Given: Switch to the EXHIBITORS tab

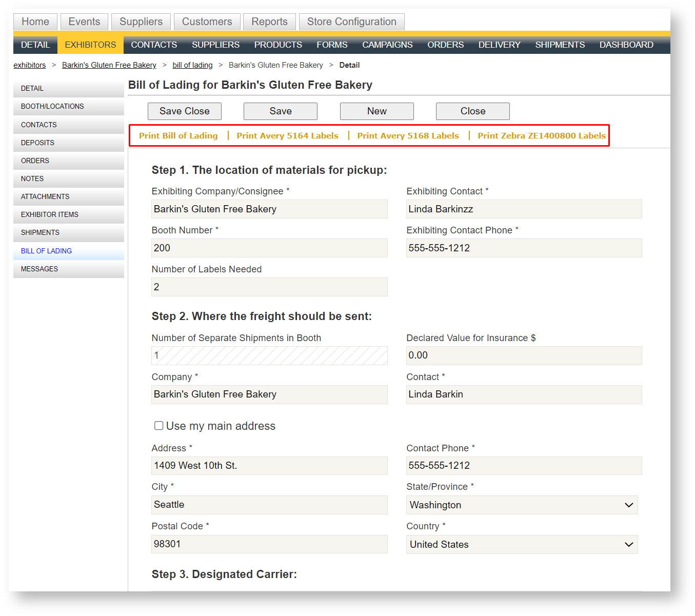Looking at the screenshot, I should pyautogui.click(x=90, y=45).
